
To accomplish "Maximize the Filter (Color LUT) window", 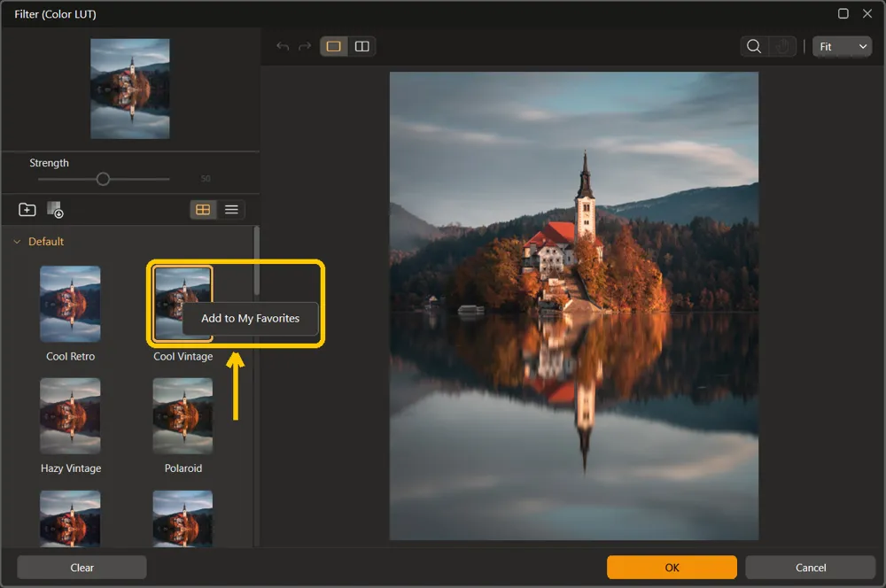I will pos(843,13).
